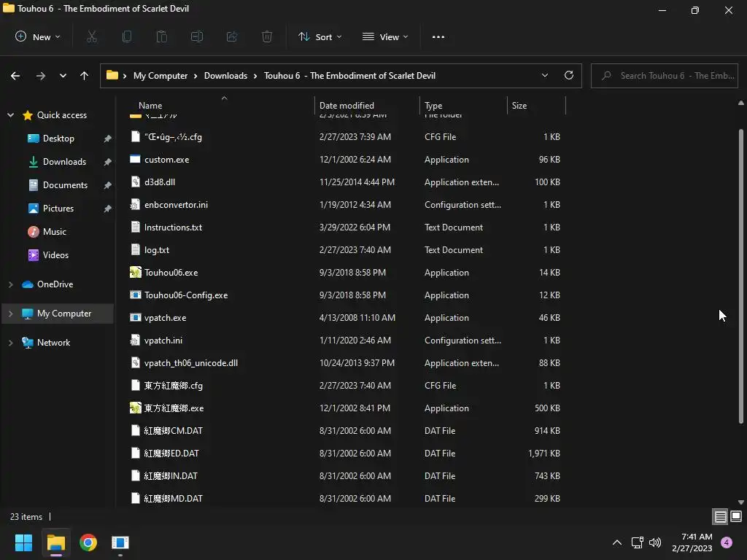Click the file list vertical scrollbar thumb

[x=741, y=276]
